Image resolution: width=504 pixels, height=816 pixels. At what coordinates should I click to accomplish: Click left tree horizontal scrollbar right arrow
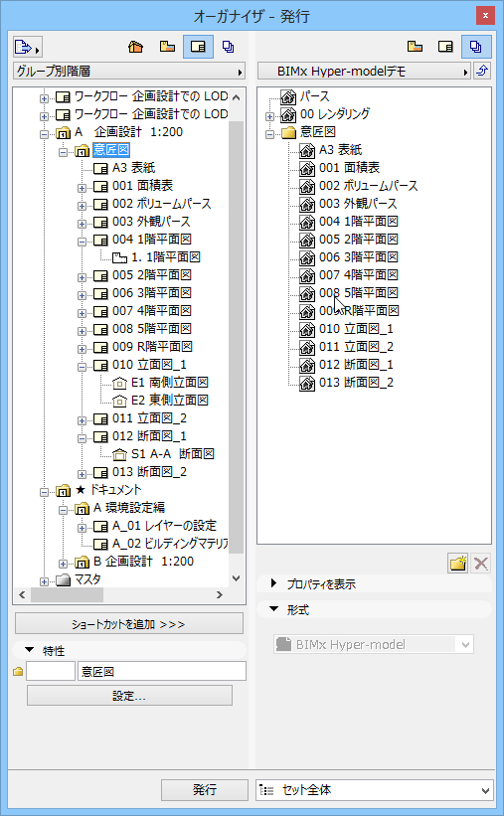point(220,594)
